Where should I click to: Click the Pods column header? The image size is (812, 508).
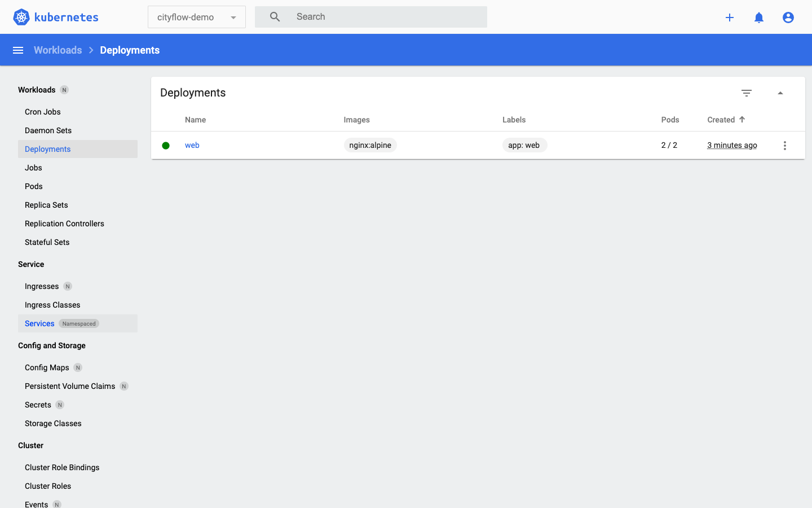(x=670, y=120)
